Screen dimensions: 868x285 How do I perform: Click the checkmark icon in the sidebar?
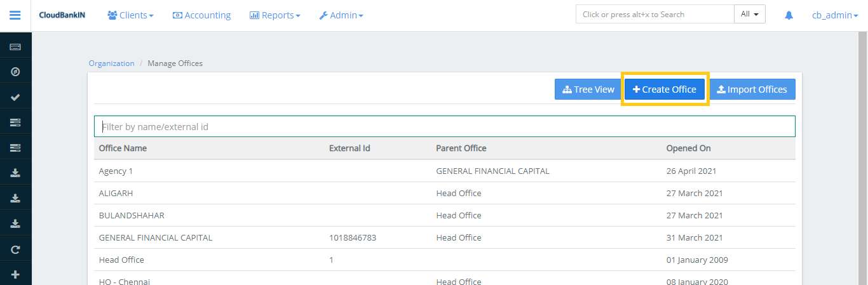coord(15,97)
